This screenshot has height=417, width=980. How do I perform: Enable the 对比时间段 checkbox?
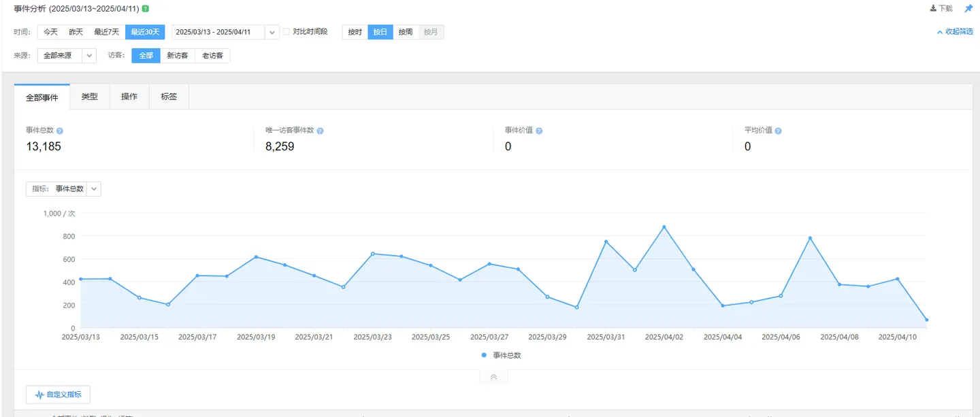(287, 32)
